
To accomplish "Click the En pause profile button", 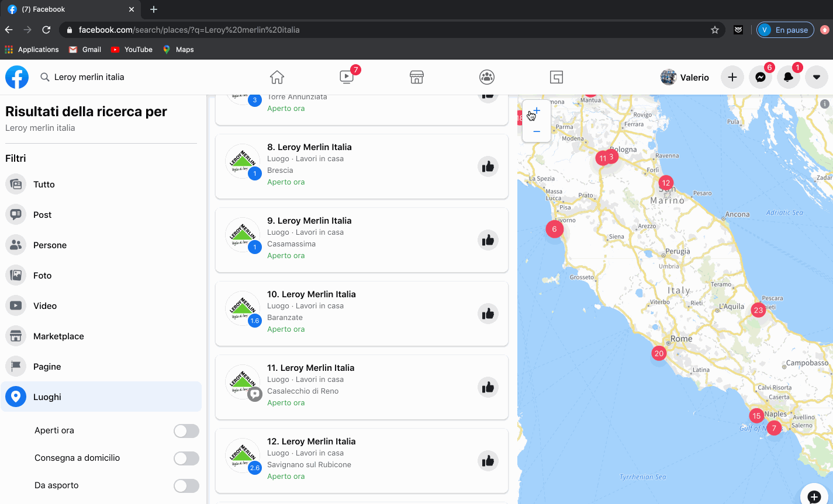I will 785,30.
